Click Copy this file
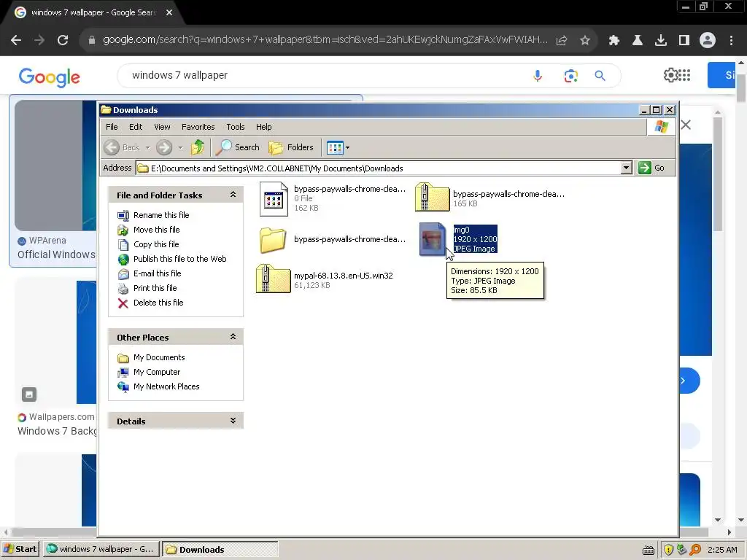747x560 pixels. pos(156,244)
